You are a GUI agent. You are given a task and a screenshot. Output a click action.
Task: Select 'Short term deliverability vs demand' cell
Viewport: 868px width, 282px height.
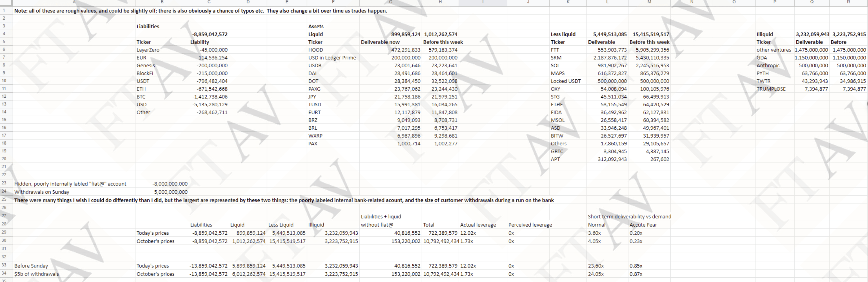click(x=629, y=216)
